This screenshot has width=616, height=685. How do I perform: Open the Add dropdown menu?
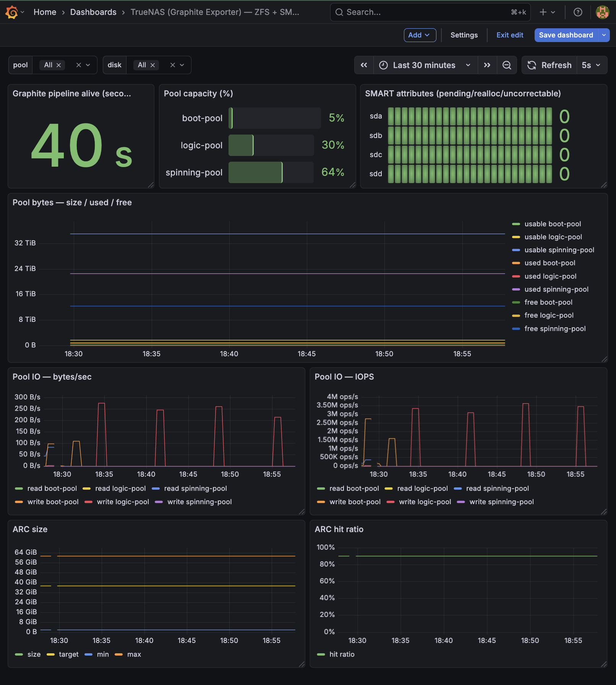pos(420,35)
